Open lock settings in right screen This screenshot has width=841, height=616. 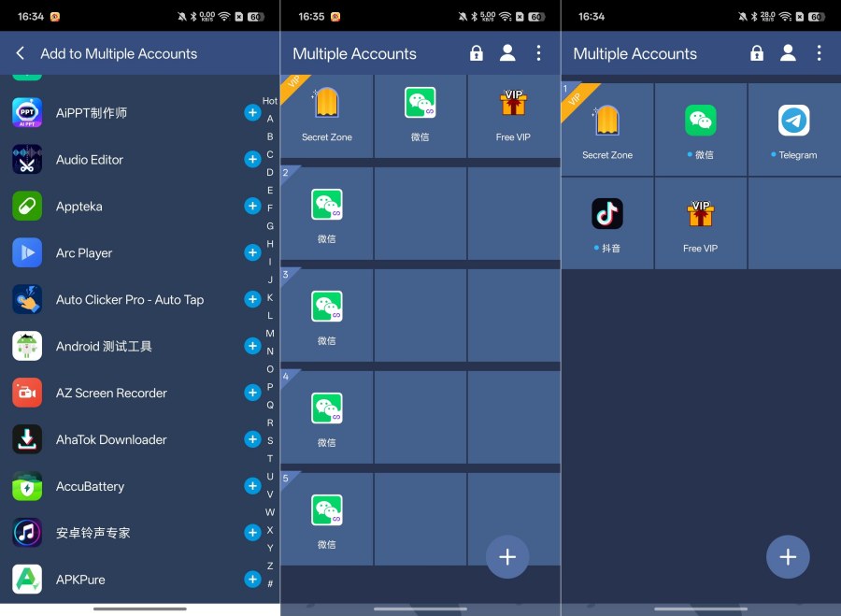(x=757, y=53)
